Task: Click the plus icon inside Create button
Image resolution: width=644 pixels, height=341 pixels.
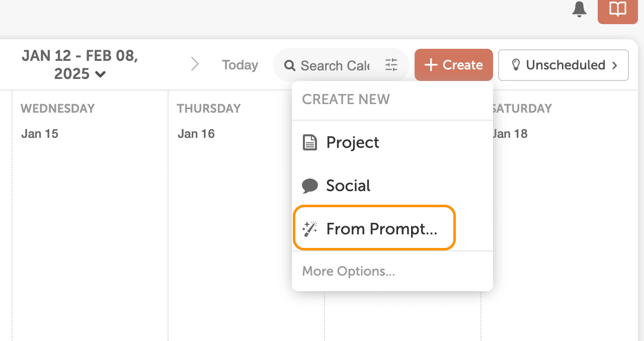Action: (x=431, y=64)
